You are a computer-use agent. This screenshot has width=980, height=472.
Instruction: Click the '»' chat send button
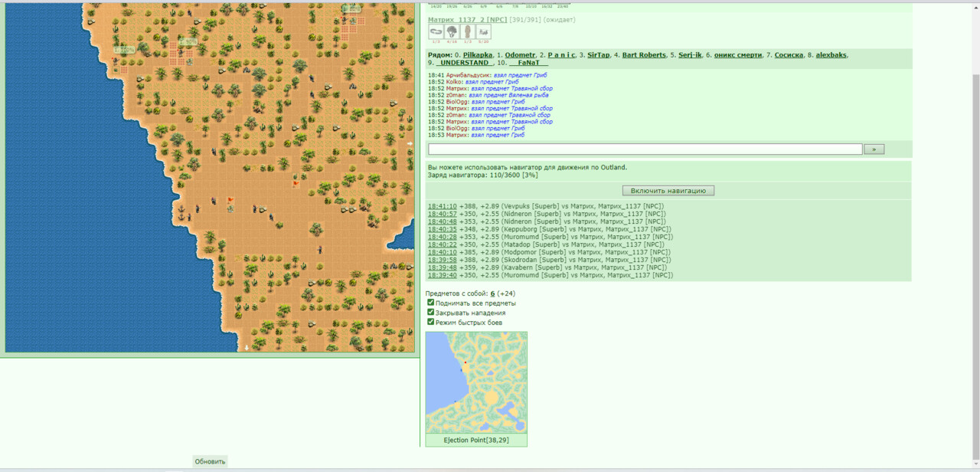[x=874, y=149]
